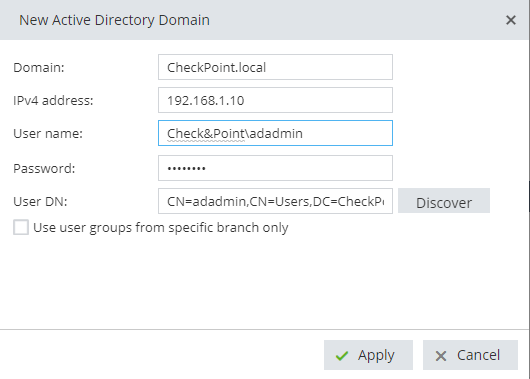Enable Use user groups from specific branch only
Screen dimensions: 530x379
click(x=21, y=227)
